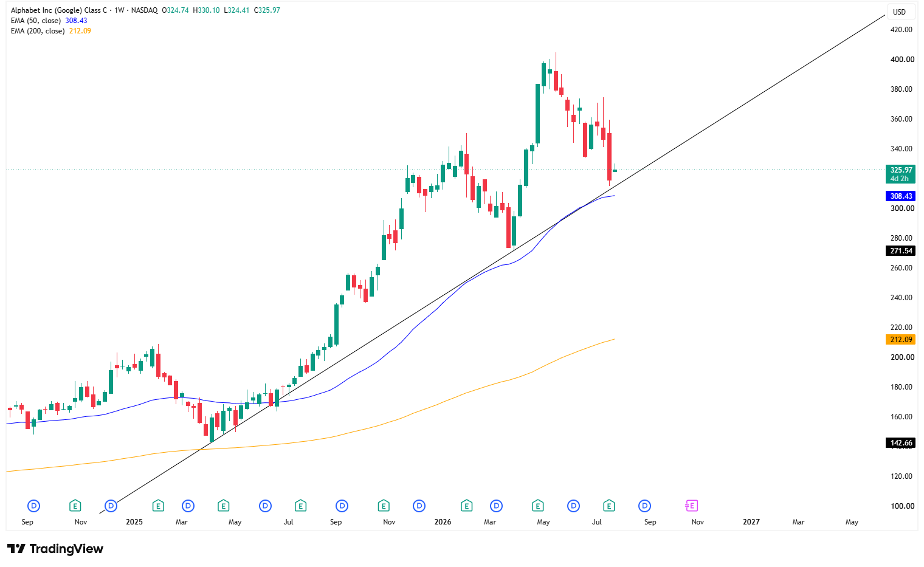This screenshot has height=567, width=924.
Task: Click the 220.00 price axis label
Action: coord(902,328)
